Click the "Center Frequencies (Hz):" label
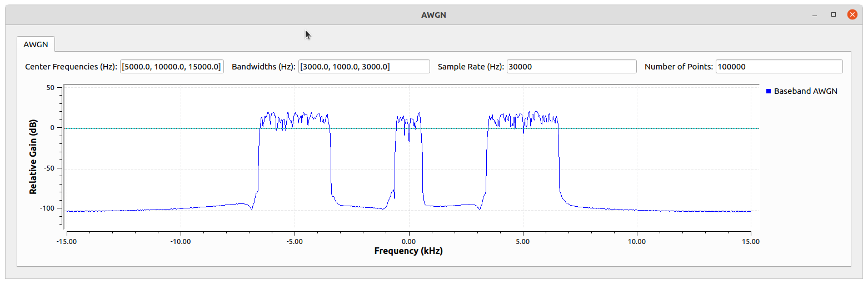 (71, 67)
